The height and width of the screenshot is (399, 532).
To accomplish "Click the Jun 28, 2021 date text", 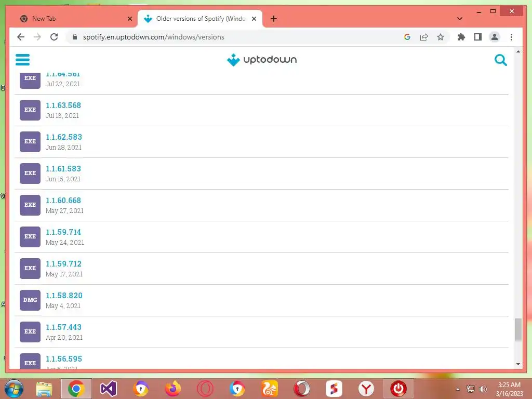I will [63, 147].
